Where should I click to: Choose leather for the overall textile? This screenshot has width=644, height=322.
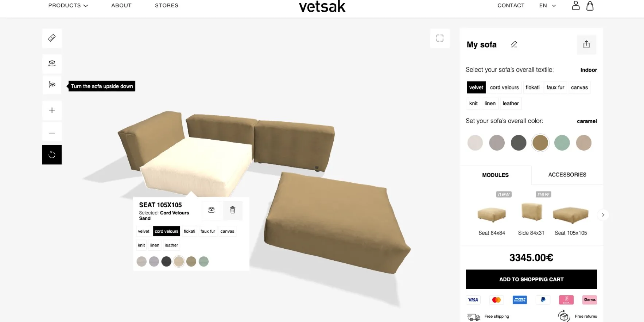pos(511,104)
